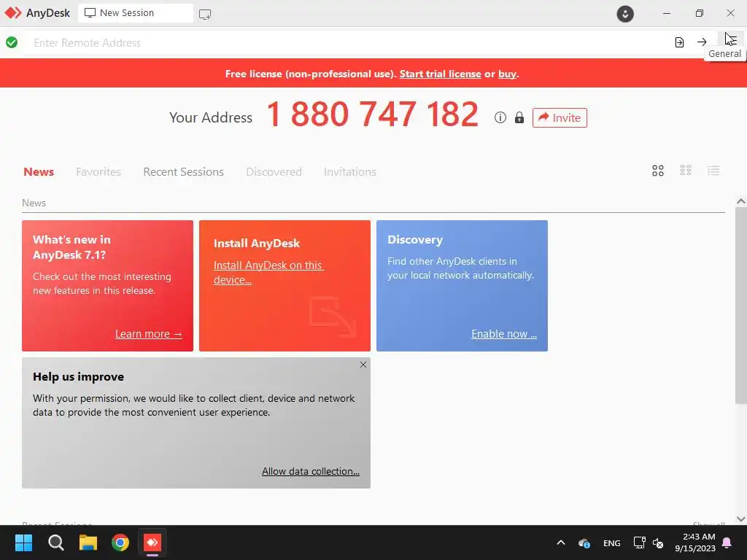Launch File Explorer from taskbar

tap(88, 542)
